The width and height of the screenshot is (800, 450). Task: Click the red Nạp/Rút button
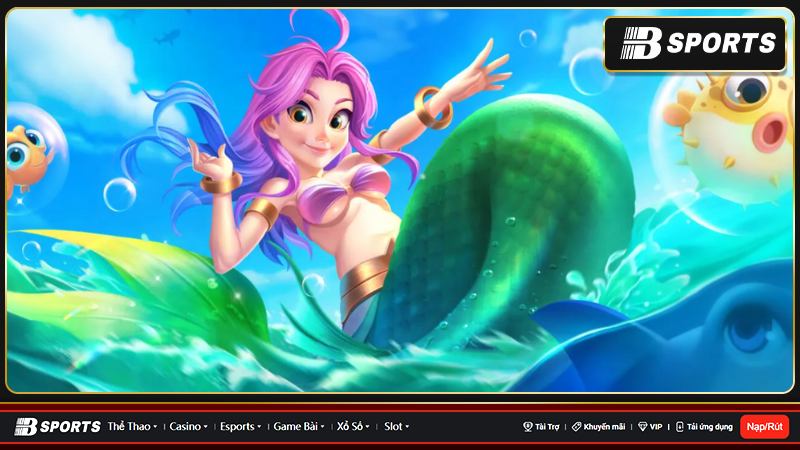[x=764, y=427]
